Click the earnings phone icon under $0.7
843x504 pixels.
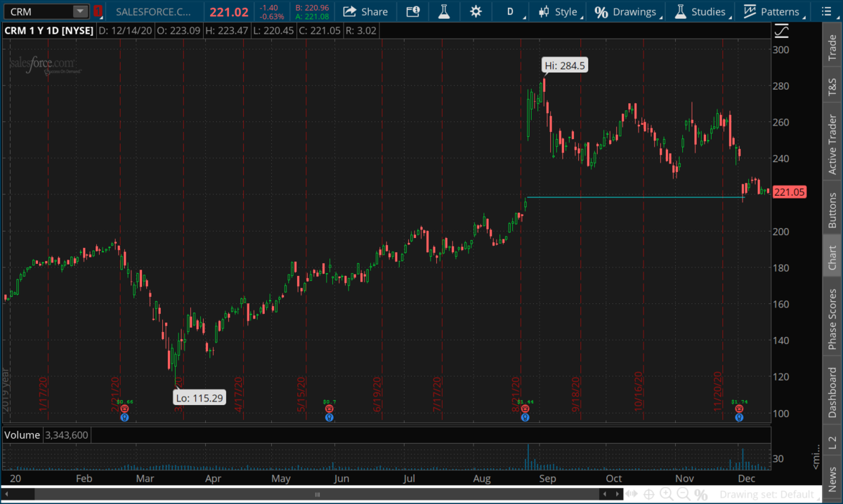coord(329,409)
